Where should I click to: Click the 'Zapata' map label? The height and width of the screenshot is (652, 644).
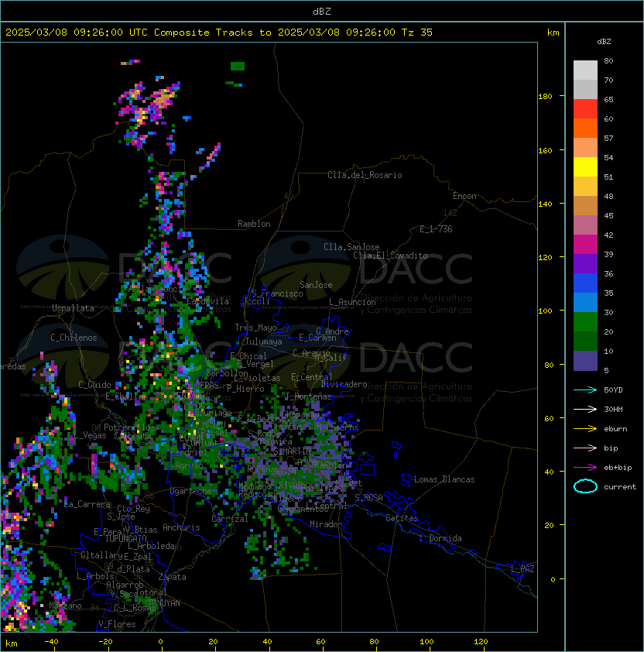[172, 577]
